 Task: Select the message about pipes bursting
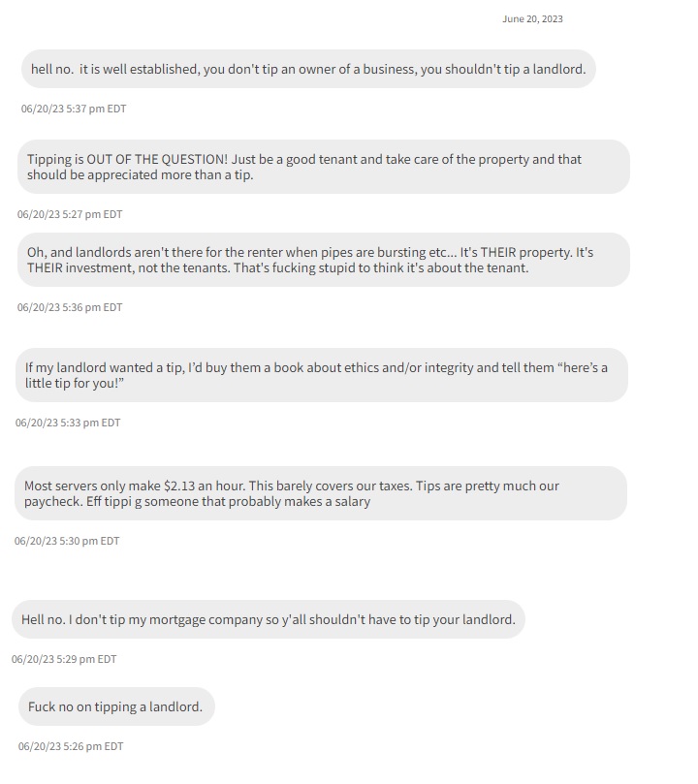[x=323, y=260]
